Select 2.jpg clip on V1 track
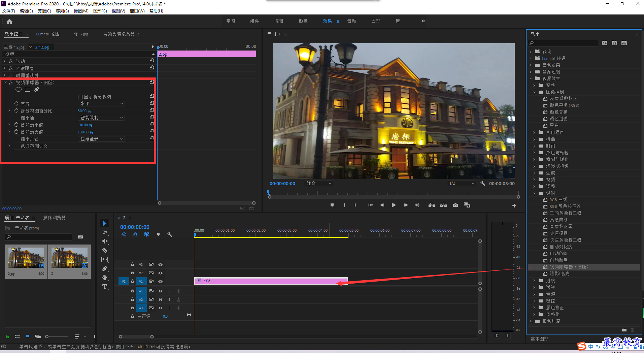The height and width of the screenshot is (353, 644). pyautogui.click(x=271, y=281)
